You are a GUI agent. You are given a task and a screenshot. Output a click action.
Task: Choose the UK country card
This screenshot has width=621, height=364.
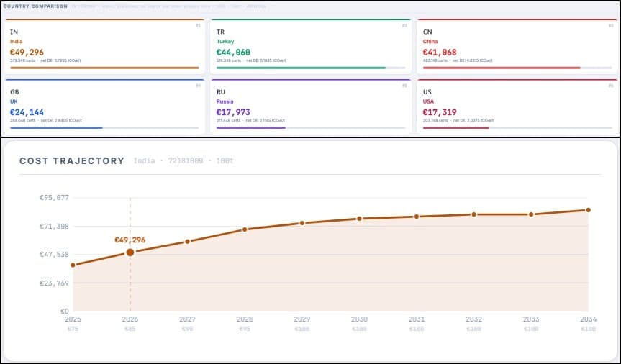104,106
